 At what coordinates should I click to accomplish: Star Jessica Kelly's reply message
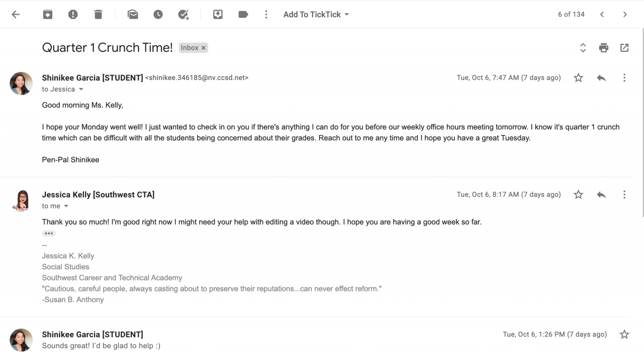(579, 194)
